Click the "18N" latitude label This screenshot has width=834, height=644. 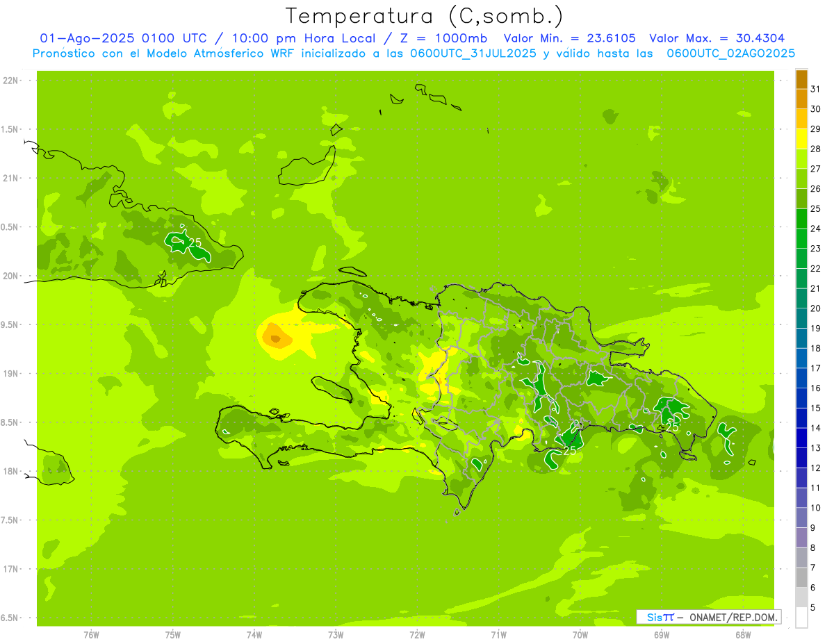pos(10,471)
